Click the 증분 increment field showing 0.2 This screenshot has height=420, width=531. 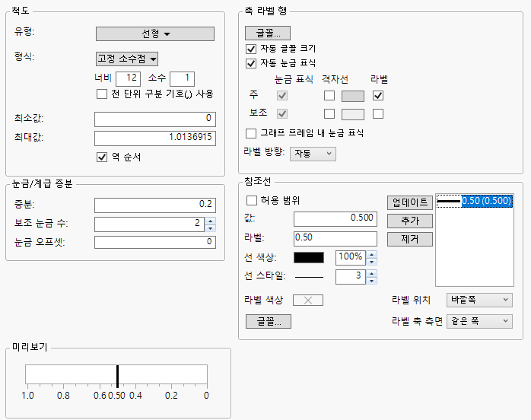click(155, 205)
